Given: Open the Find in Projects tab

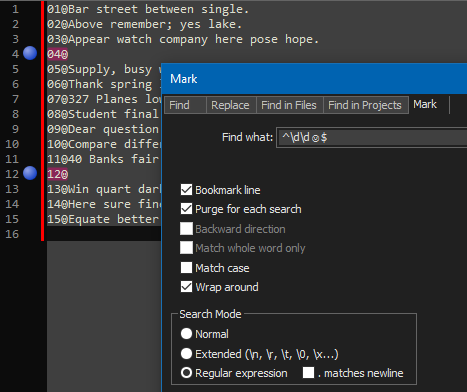Looking at the screenshot, I should coord(366,105).
